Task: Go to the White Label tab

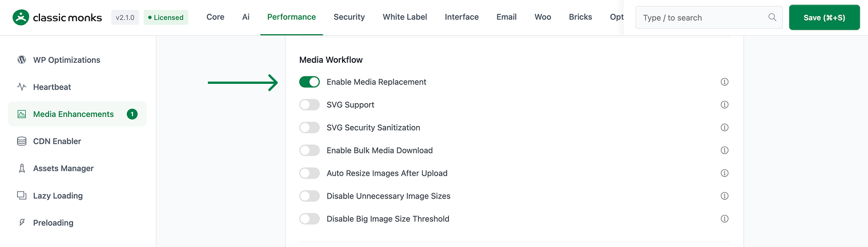Action: (x=405, y=17)
